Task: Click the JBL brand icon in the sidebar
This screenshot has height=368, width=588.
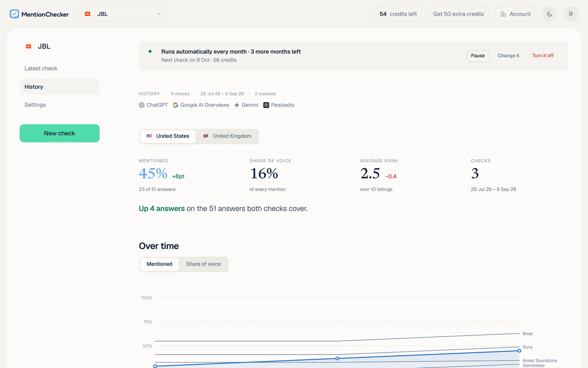Action: [x=29, y=46]
